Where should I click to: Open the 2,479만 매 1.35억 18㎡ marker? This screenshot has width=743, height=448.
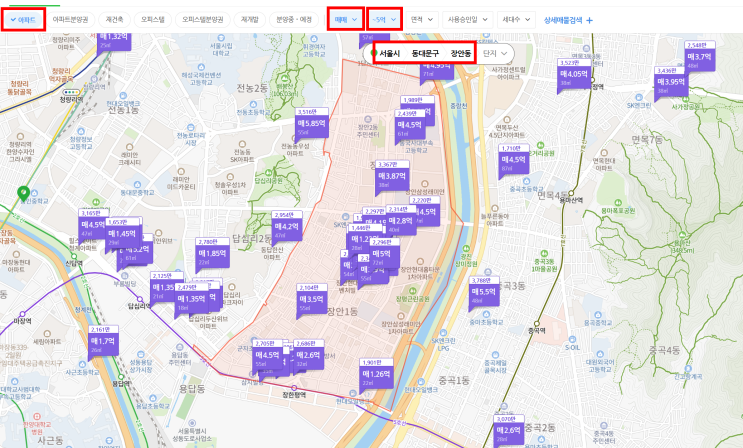pyautogui.click(x=191, y=299)
